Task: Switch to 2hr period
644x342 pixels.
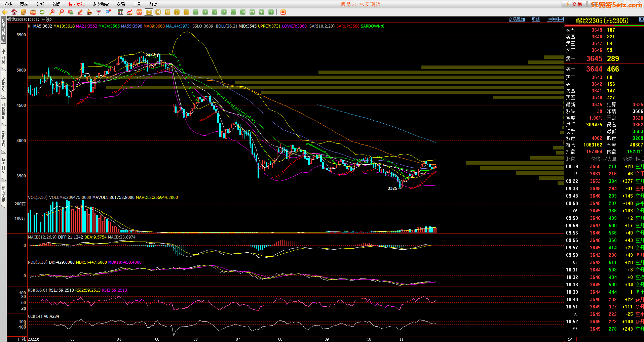Action: [252, 12]
